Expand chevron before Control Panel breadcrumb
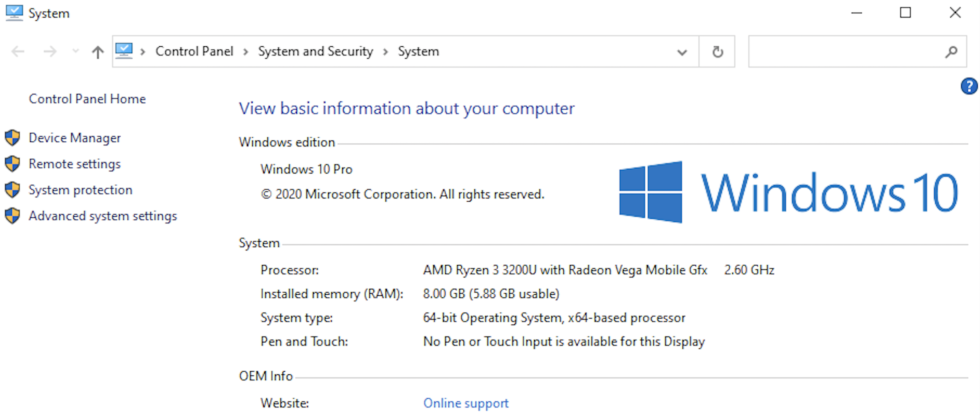This screenshot has width=980, height=419. click(143, 52)
